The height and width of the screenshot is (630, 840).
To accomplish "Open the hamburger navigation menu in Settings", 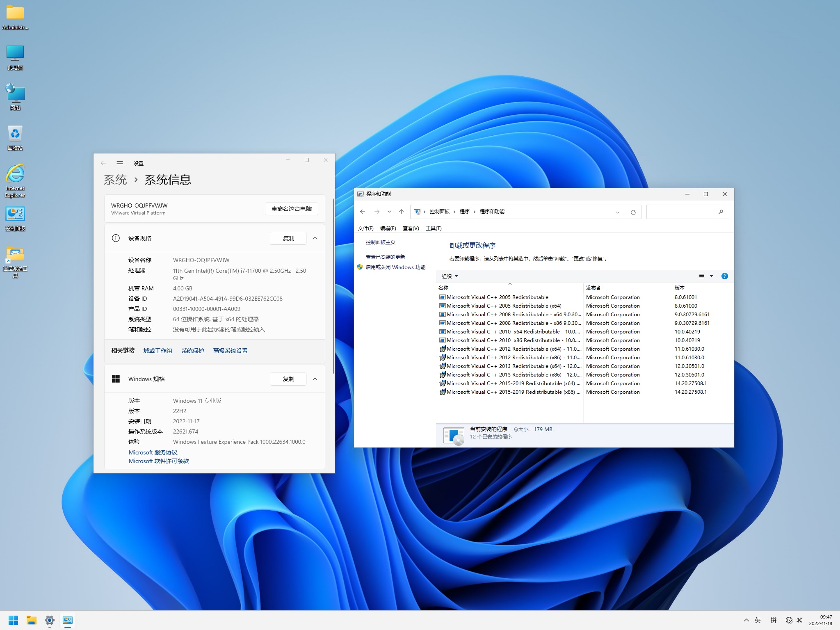I will (120, 163).
